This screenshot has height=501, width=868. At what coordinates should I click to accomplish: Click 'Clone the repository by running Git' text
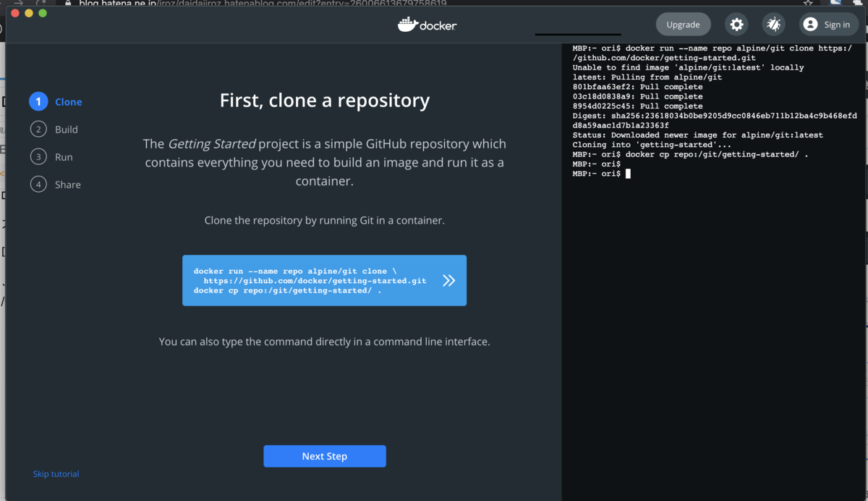[x=324, y=220]
